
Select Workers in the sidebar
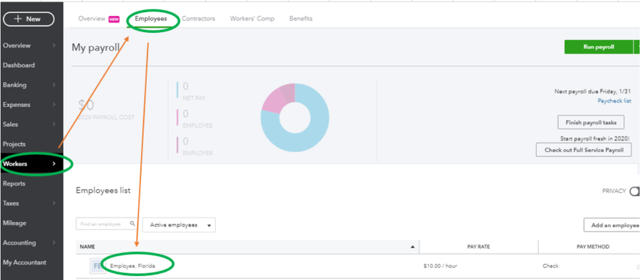coord(15,164)
